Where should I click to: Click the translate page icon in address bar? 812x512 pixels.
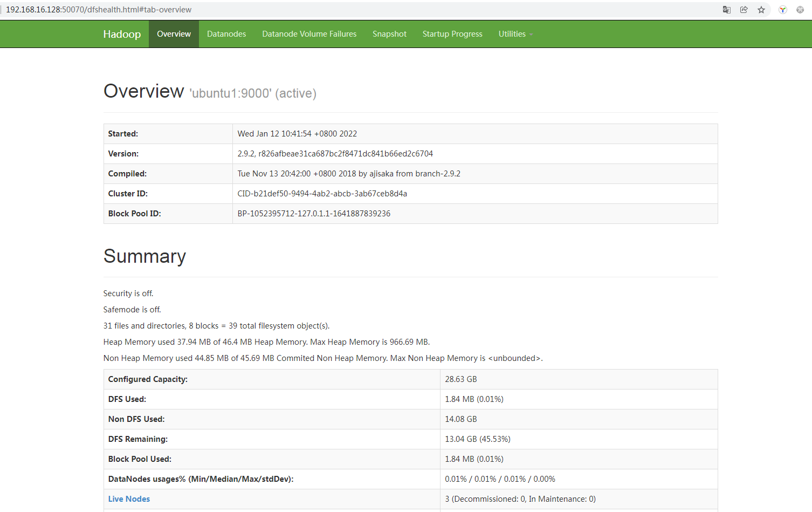(727, 10)
